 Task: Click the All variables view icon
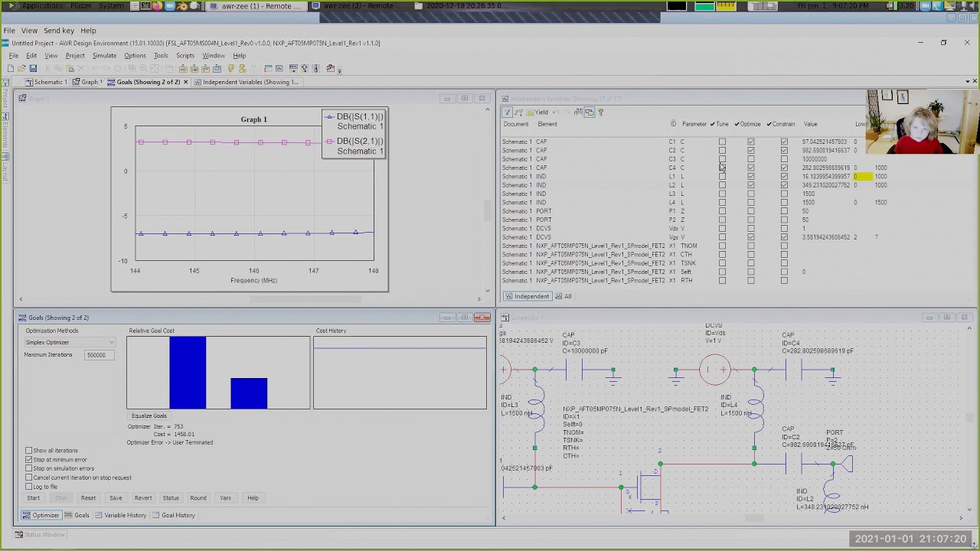click(x=559, y=296)
